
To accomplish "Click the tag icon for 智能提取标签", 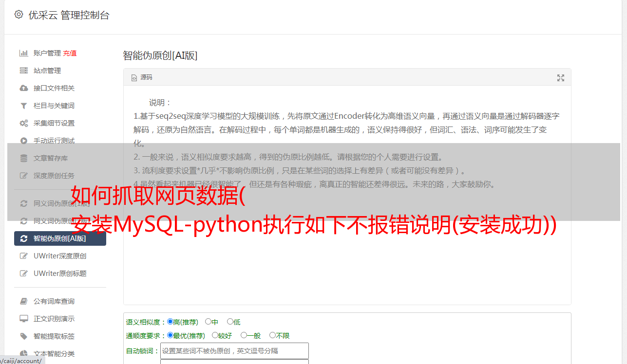I will pyautogui.click(x=23, y=336).
